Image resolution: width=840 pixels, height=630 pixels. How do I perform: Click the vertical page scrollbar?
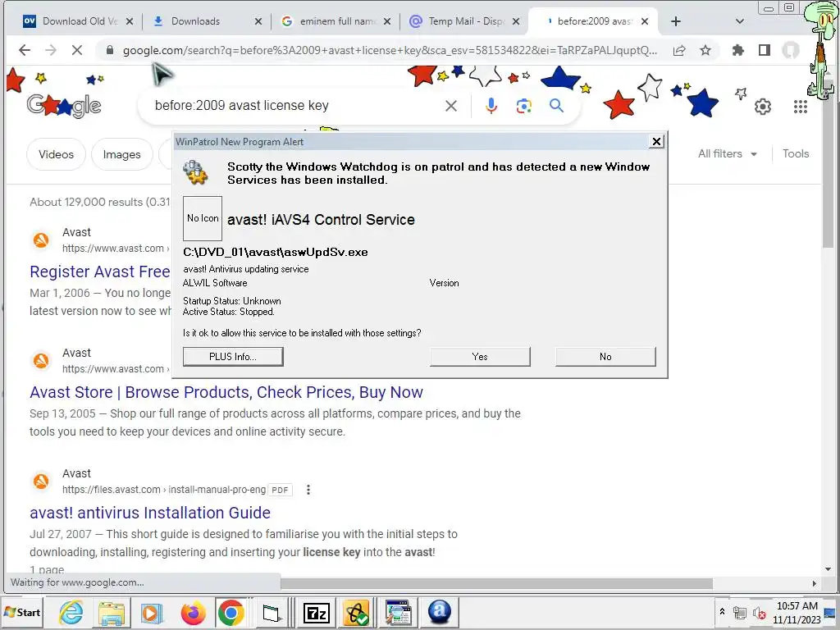coord(828,162)
